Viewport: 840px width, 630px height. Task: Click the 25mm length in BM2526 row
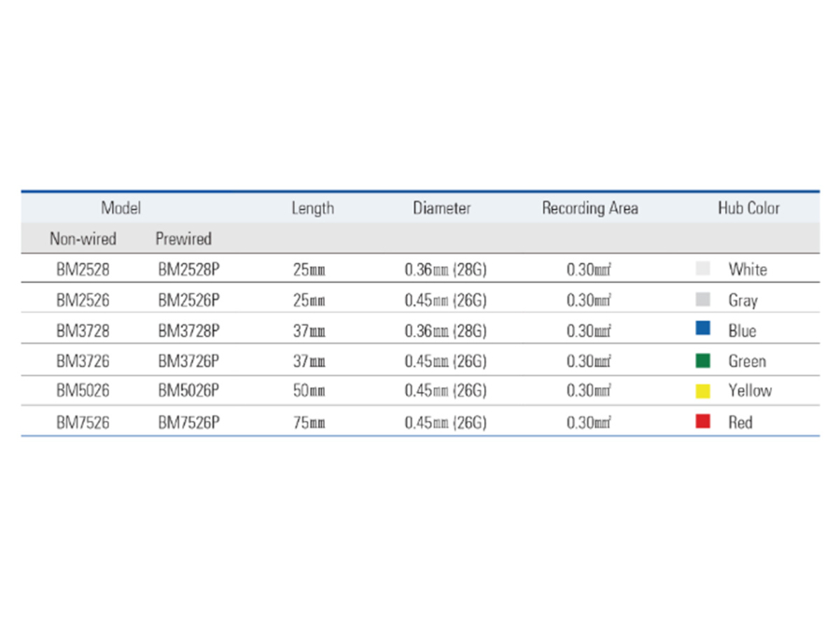click(309, 300)
